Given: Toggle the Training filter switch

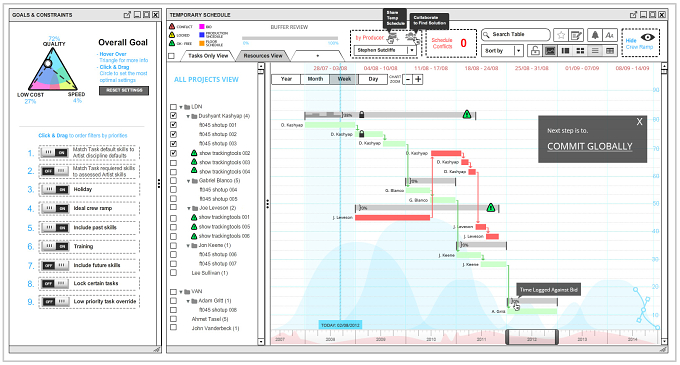Looking at the screenshot, I should click(x=55, y=246).
